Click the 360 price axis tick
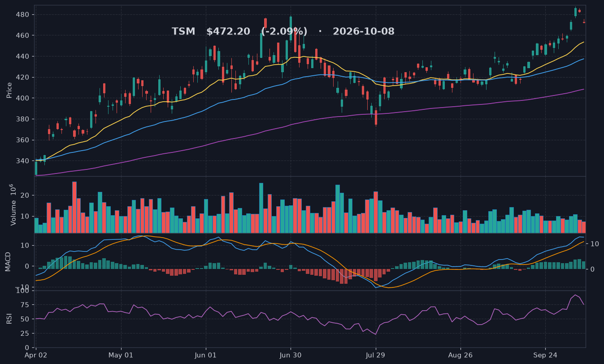Screen dimensions: 604x364 click(x=22, y=140)
